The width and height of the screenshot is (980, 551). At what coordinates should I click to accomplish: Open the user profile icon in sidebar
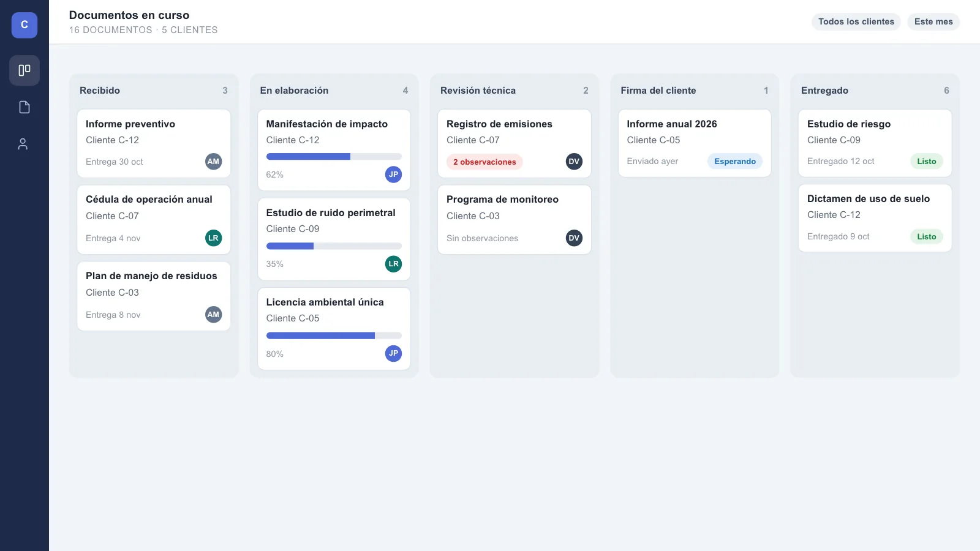tap(23, 144)
